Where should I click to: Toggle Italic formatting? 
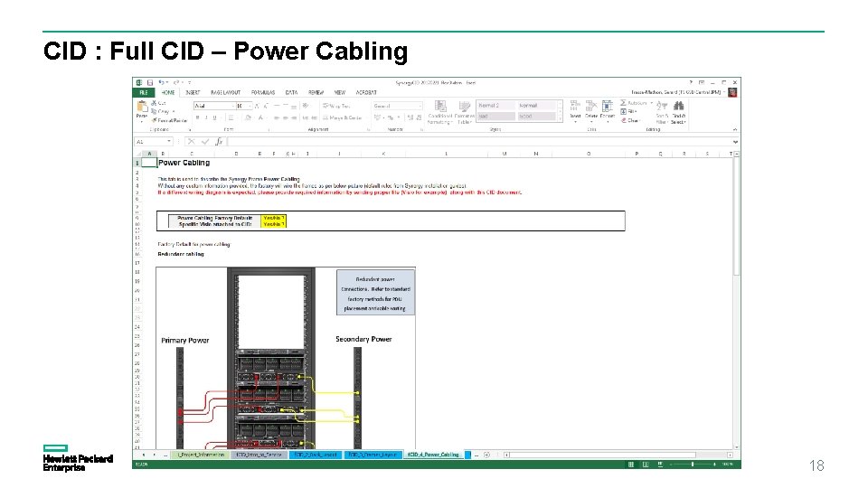[x=206, y=117]
